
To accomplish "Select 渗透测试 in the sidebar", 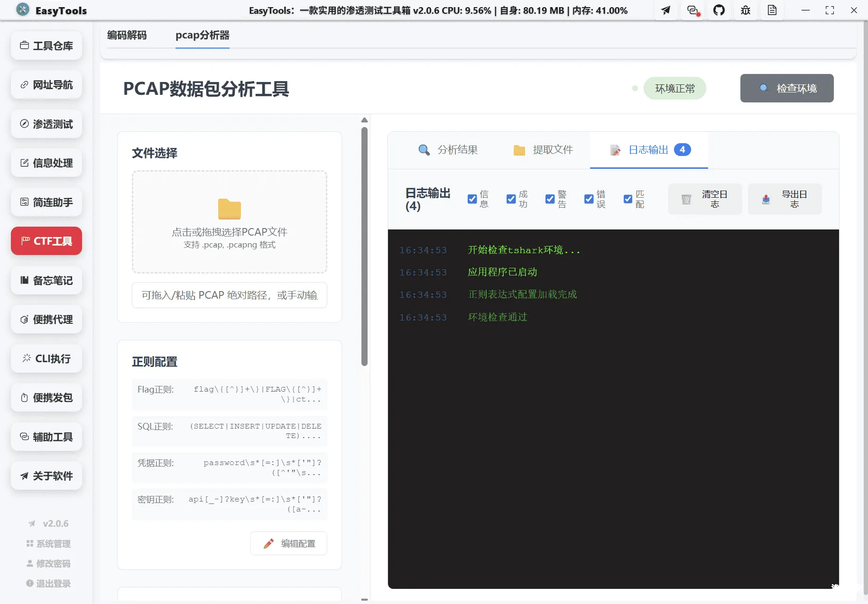I will (x=46, y=124).
